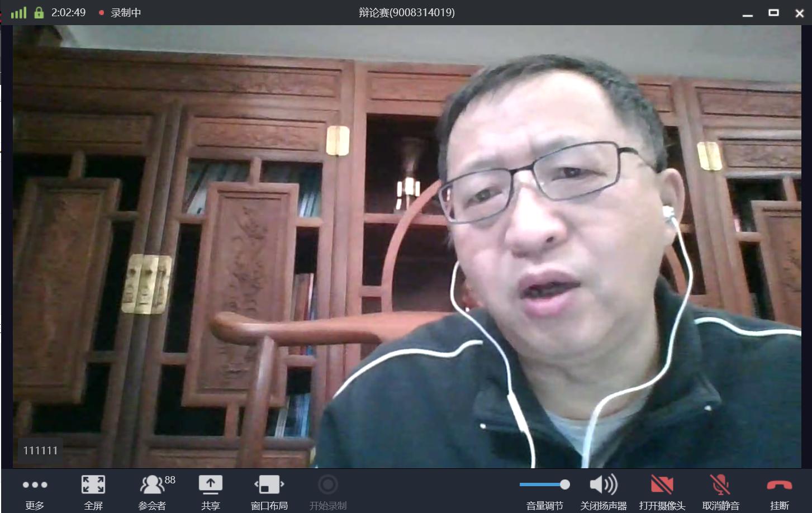Maximize the meeting window
Viewport: 812px width, 513px height.
pyautogui.click(x=774, y=13)
